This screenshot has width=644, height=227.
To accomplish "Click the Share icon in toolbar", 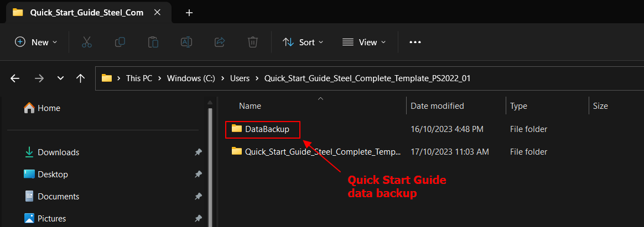I will click(220, 42).
